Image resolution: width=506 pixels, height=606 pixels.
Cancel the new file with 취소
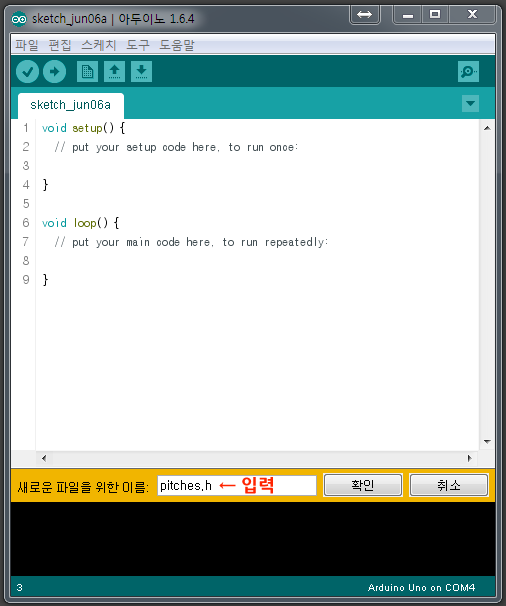pos(449,485)
